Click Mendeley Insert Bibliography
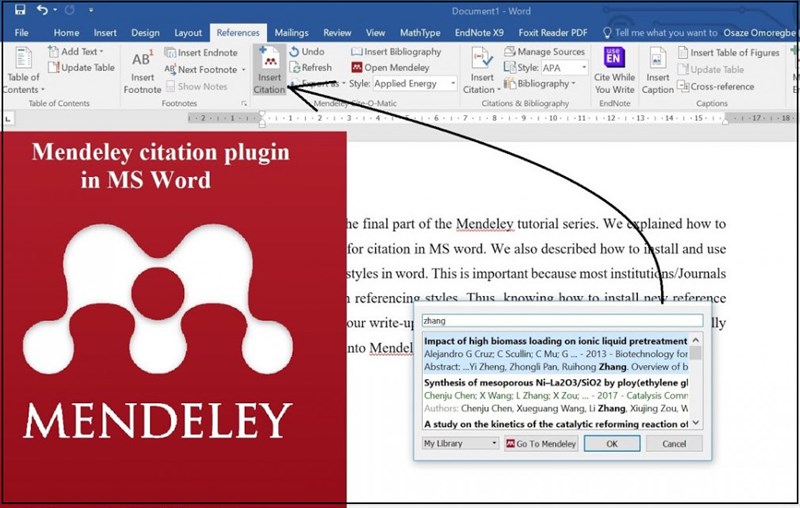Viewport: 800px width, 508px height. pos(396,52)
